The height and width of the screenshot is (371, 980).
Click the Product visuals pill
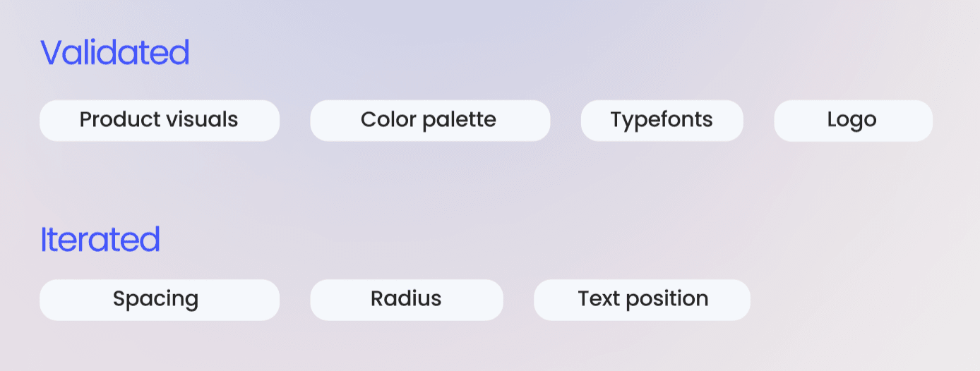tap(160, 121)
